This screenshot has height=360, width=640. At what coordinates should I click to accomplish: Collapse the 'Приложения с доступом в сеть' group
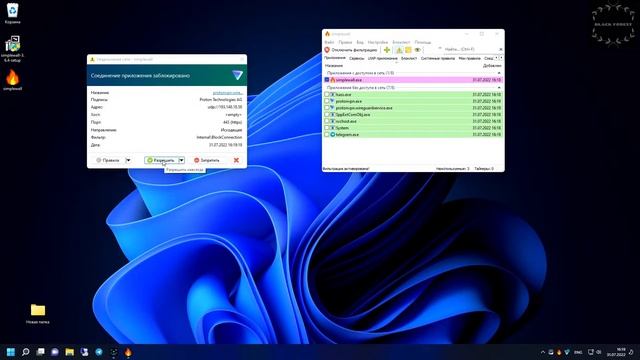click(x=499, y=73)
